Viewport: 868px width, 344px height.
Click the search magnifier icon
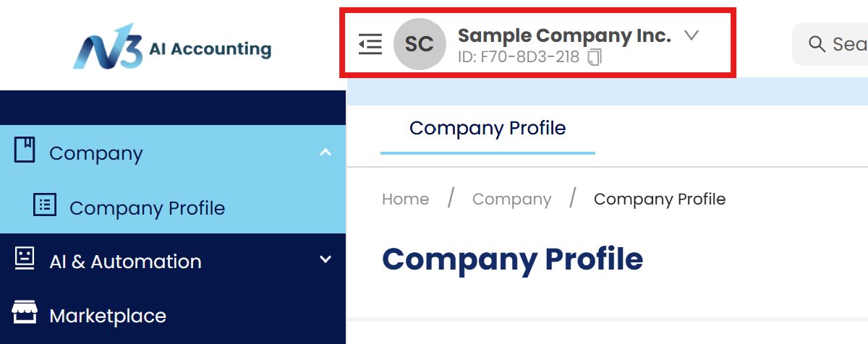pos(817,44)
